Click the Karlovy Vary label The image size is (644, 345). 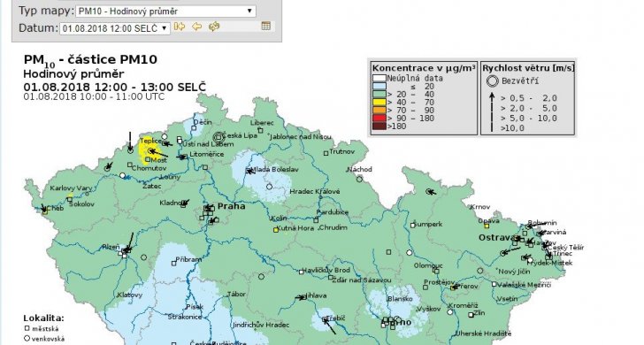point(71,188)
